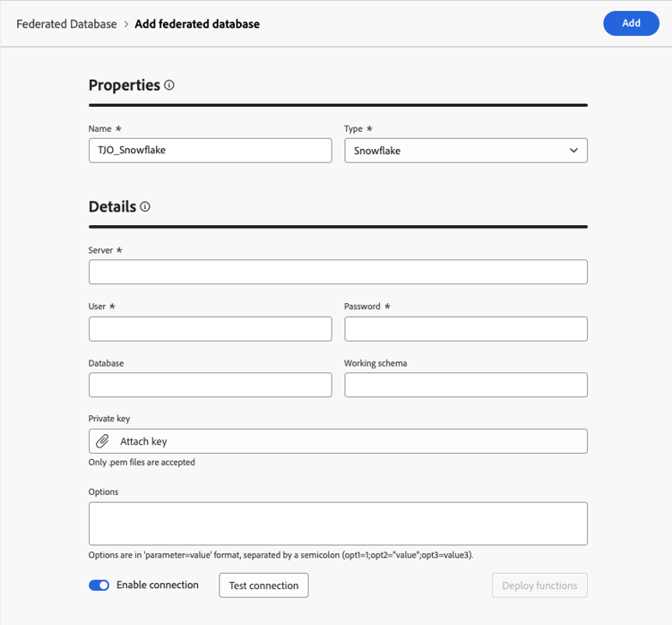Viewport: 672px width, 625px height.
Task: Toggle the Enable connection switch
Action: (99, 586)
